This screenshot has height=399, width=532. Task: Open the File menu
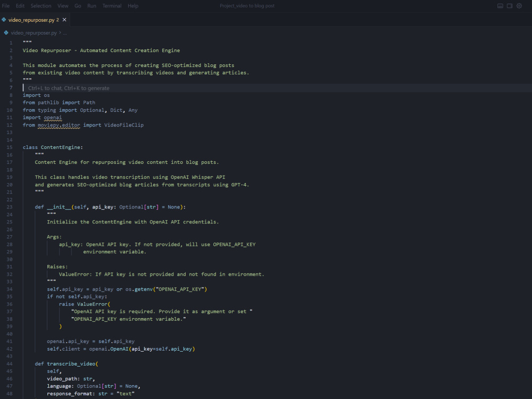[x=6, y=6]
